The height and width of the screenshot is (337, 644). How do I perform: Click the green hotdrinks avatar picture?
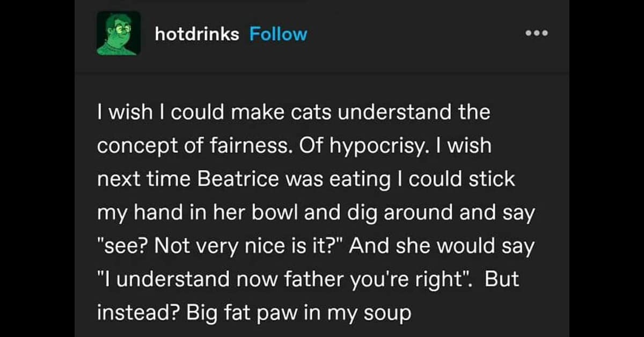click(118, 33)
